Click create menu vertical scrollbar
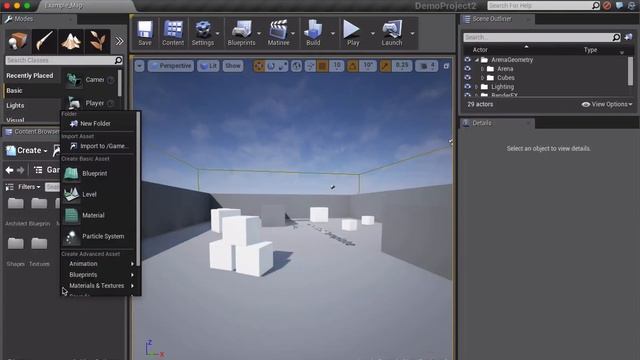The width and height of the screenshot is (640, 360). [138, 188]
